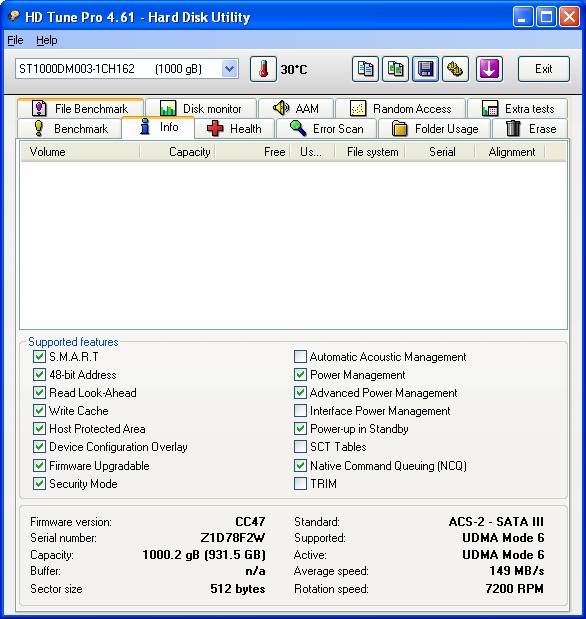Save screenshot using the floppy disk icon

pyautogui.click(x=425, y=69)
